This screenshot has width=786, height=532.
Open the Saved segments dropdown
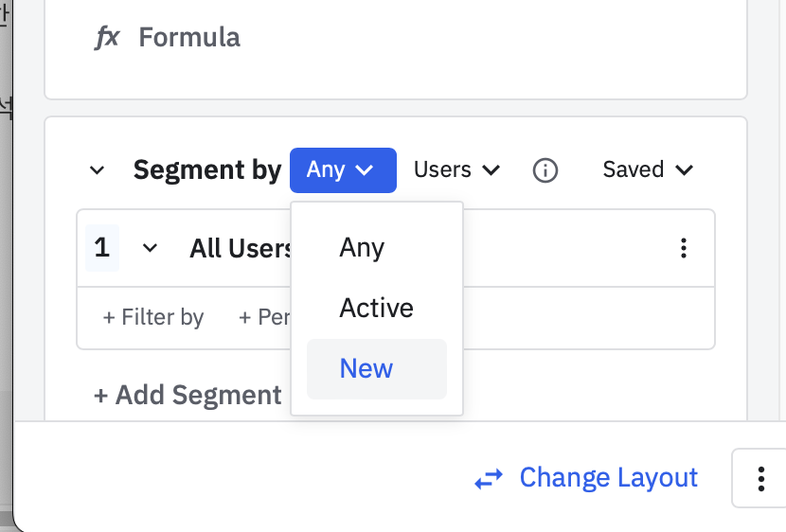[648, 170]
